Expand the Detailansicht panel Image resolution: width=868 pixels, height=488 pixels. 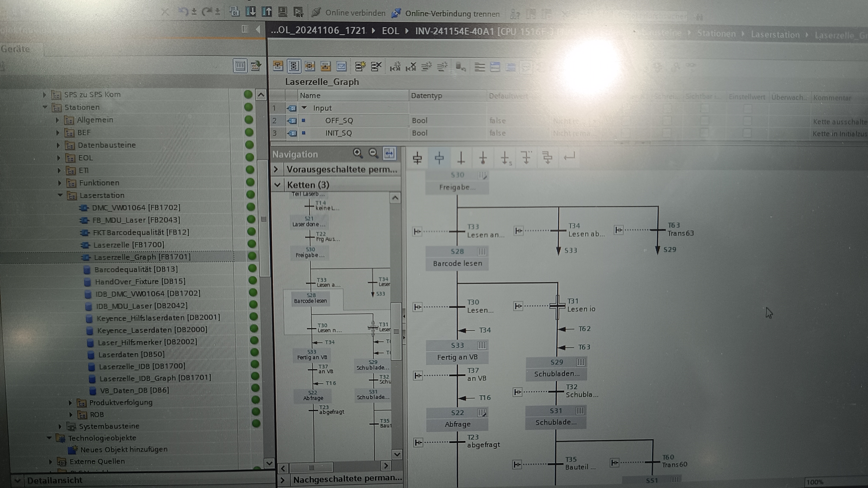tap(18, 480)
